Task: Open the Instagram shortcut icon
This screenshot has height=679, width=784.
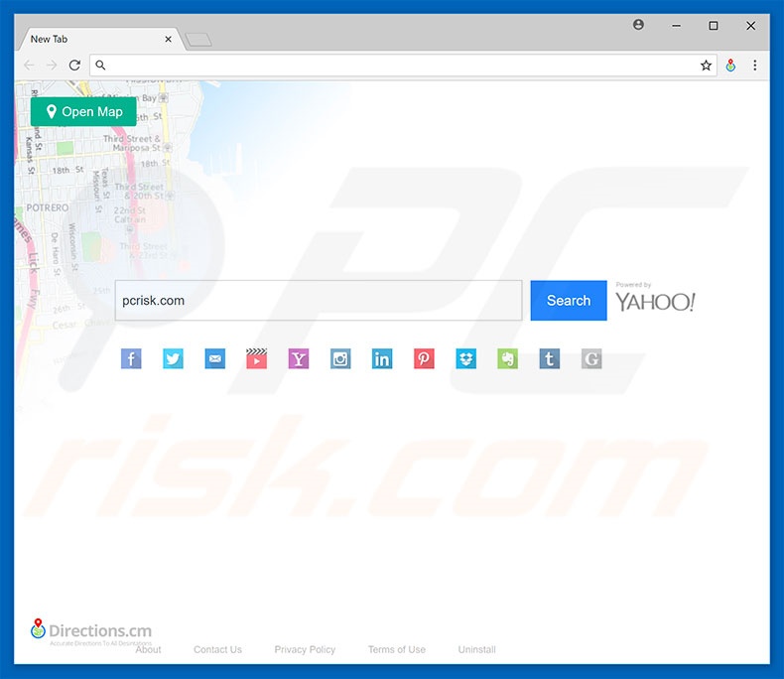Action: click(340, 359)
